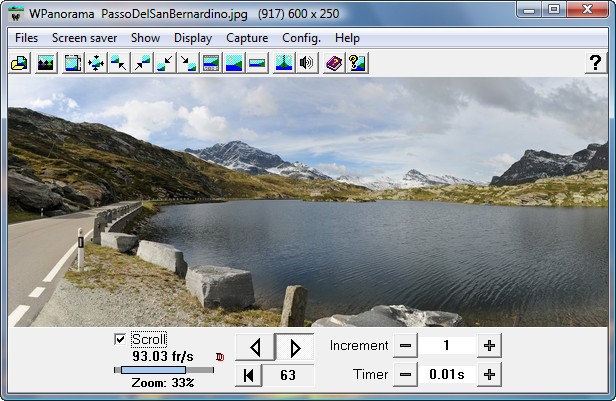The width and height of the screenshot is (616, 401).
Task: Expand the Capture menu
Action: coord(247,38)
